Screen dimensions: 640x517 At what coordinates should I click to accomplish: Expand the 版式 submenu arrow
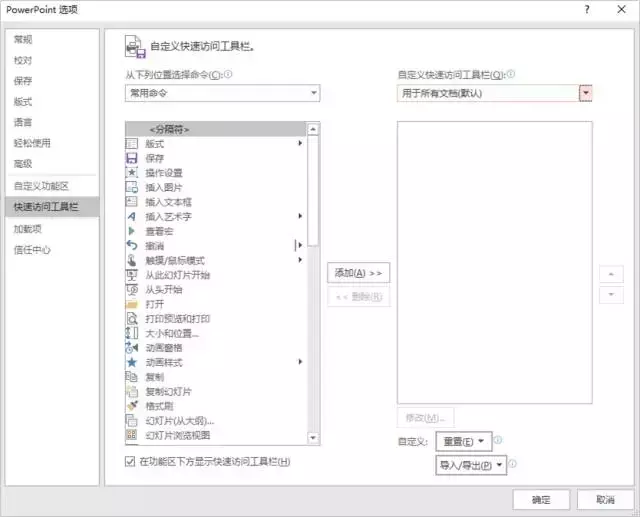pyautogui.click(x=300, y=143)
